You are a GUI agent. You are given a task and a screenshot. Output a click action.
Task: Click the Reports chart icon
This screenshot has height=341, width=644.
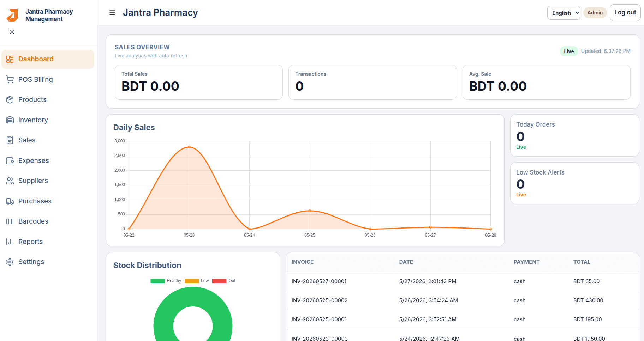coord(10,242)
